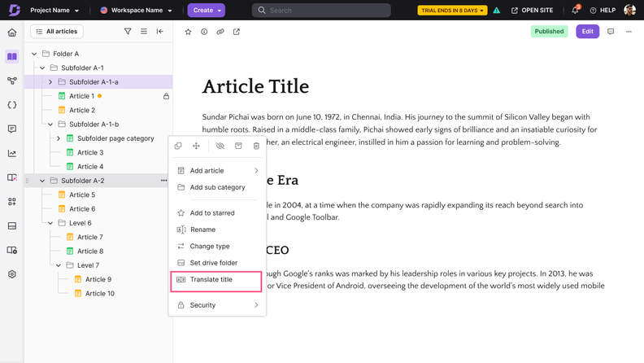Screen dimensions: 644x363
Task: Open the notifications bell
Action: coord(575,10)
